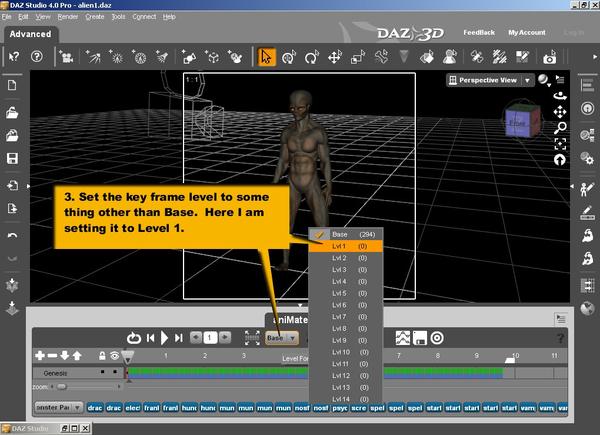Open the aniMate pane options menu icon
600x435 pixels.
click(561, 319)
